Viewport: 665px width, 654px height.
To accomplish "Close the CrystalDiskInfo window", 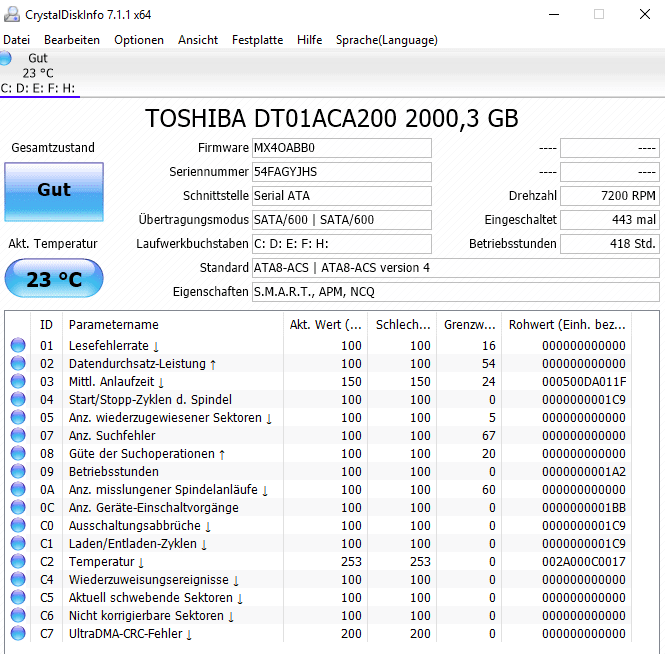I will click(645, 14).
